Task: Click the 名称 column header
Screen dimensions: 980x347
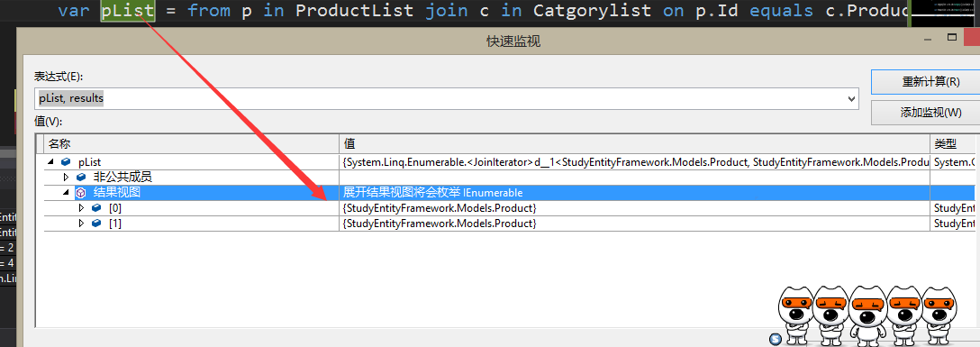Action: pos(191,144)
